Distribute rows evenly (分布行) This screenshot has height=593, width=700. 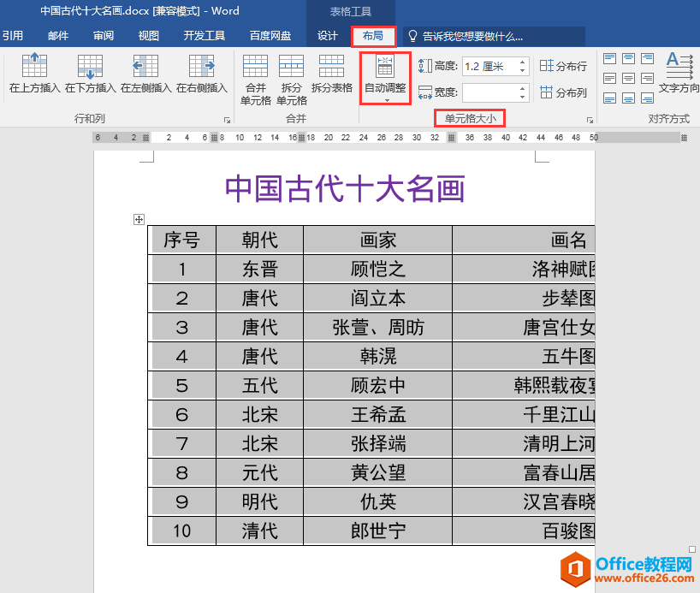(x=563, y=66)
